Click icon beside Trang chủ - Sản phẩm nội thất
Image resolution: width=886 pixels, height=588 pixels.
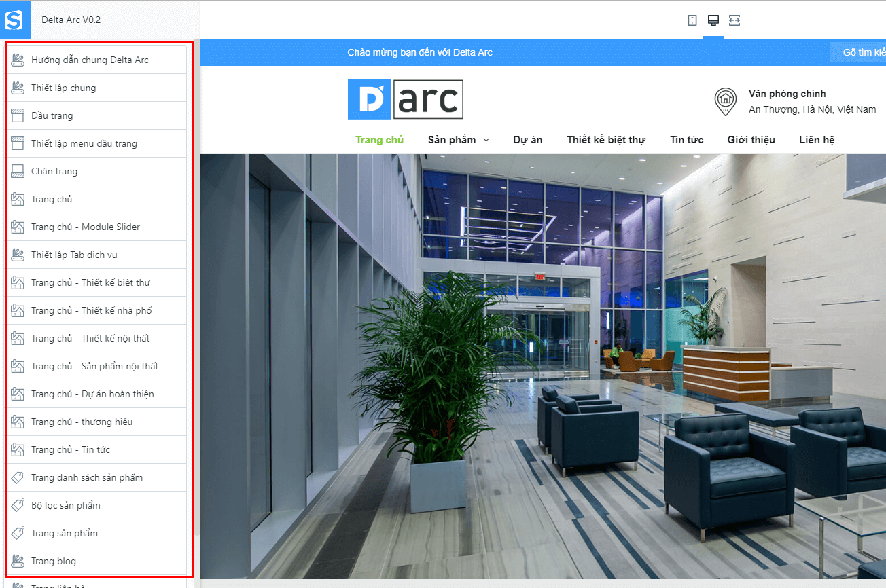click(18, 366)
